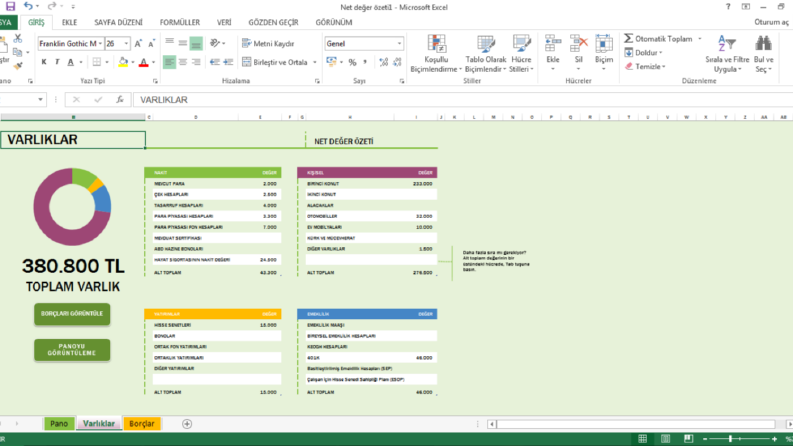Click the Sil delete cells icon
Image resolution: width=793 pixels, height=446 pixels.
[x=579, y=44]
